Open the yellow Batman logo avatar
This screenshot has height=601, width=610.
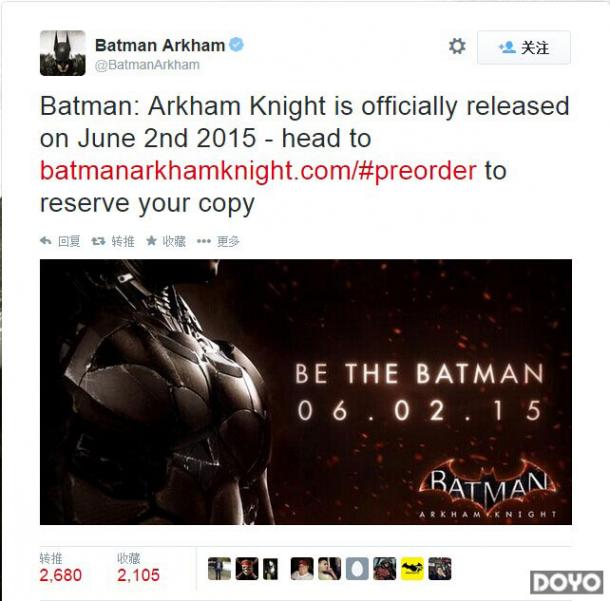pyautogui.click(x=412, y=569)
